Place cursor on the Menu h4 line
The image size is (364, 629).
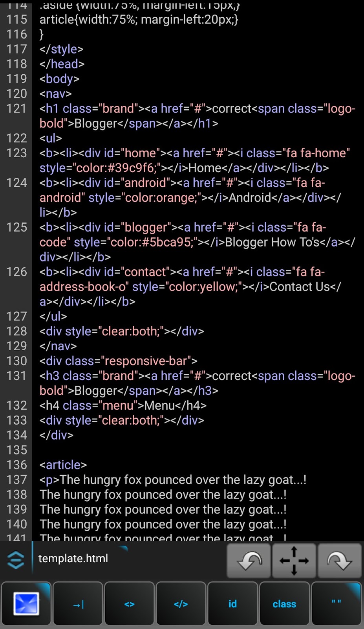[x=123, y=405]
